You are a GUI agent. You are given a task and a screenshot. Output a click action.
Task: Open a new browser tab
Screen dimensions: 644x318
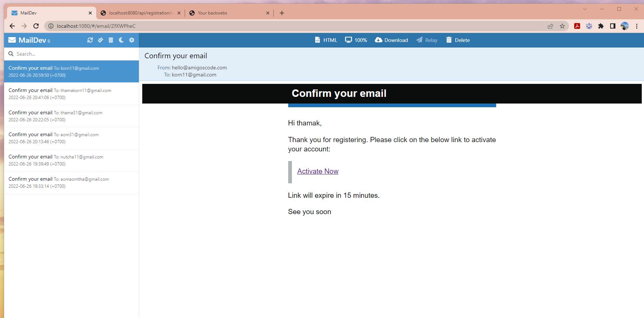[282, 13]
